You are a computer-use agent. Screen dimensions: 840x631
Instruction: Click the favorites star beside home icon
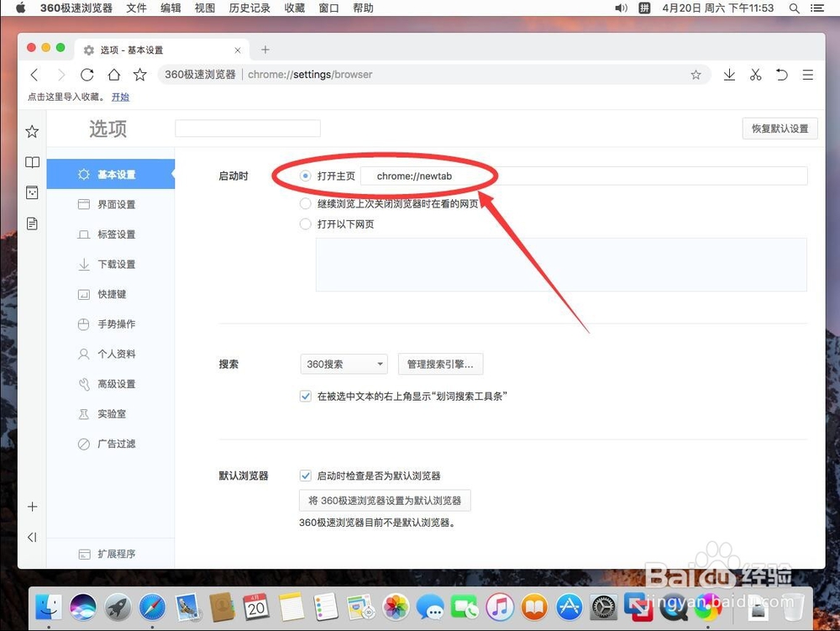point(139,75)
